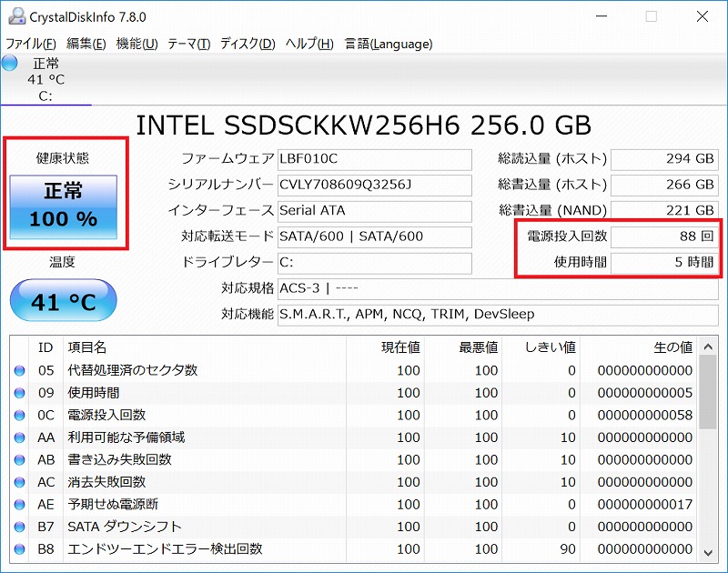Click the total host writes value 266 GB
The width and height of the screenshot is (728, 573).
[664, 186]
